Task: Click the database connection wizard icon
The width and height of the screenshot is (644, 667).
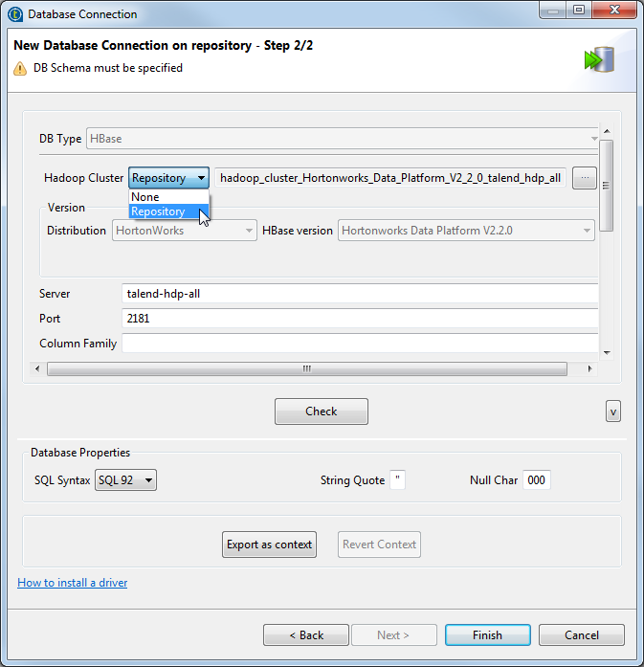Action: 599,59
